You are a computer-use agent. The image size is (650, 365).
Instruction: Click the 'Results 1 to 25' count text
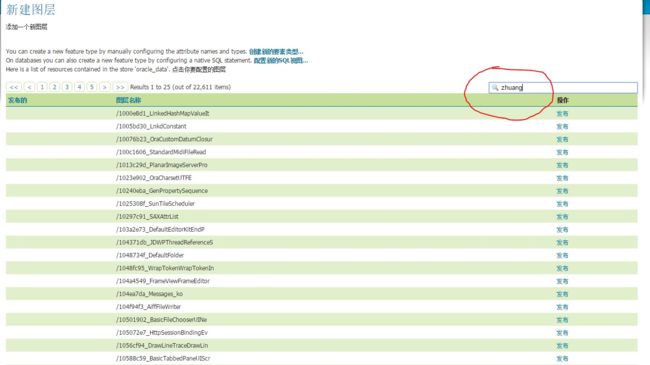[x=180, y=87]
